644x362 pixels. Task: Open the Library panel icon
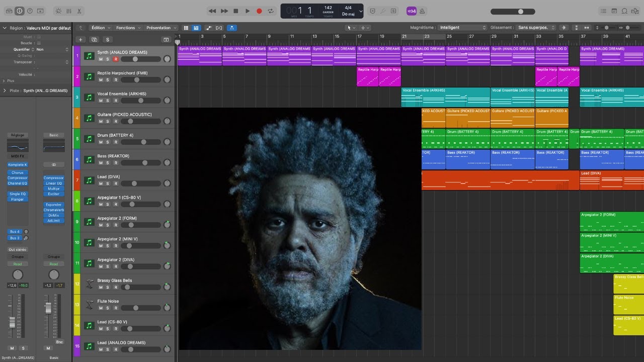9,11
